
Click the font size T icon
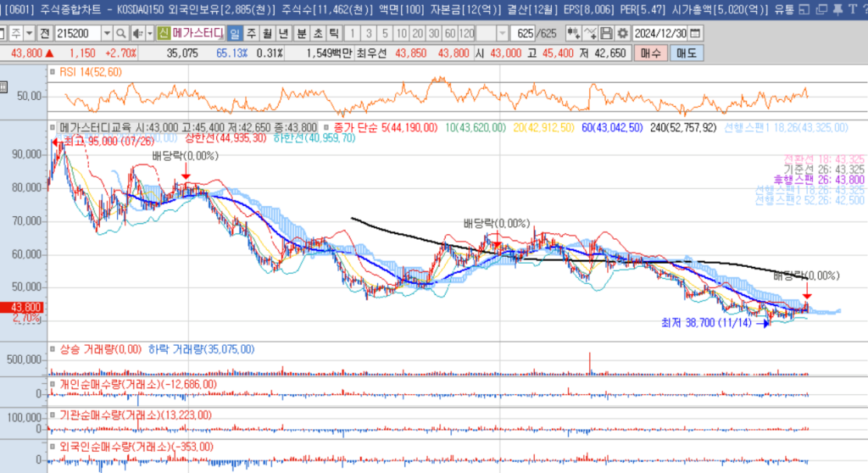click(851, 8)
